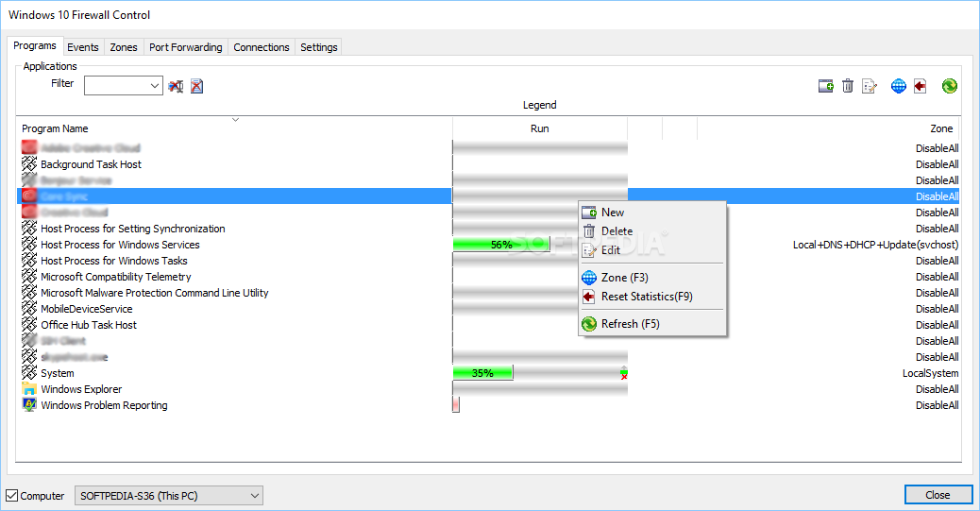The image size is (980, 511).
Task: Click the MobileDeviceService program icon
Action: click(x=29, y=308)
